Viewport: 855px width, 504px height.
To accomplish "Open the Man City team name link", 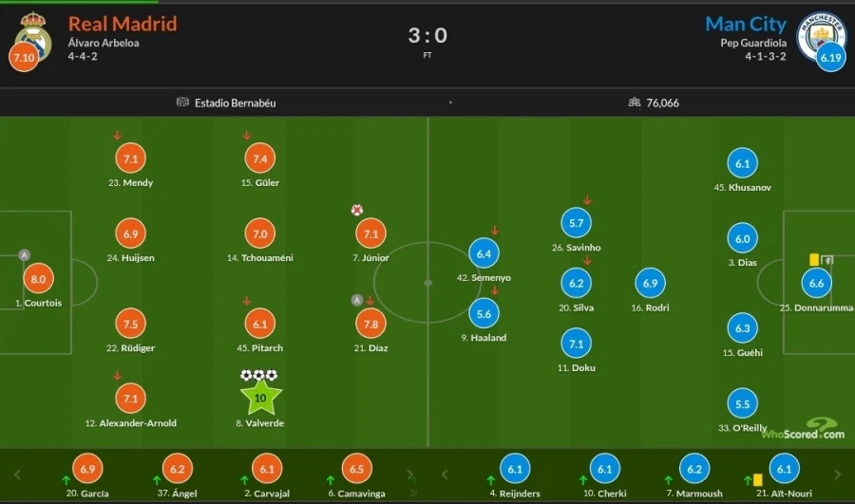I will 746,24.
